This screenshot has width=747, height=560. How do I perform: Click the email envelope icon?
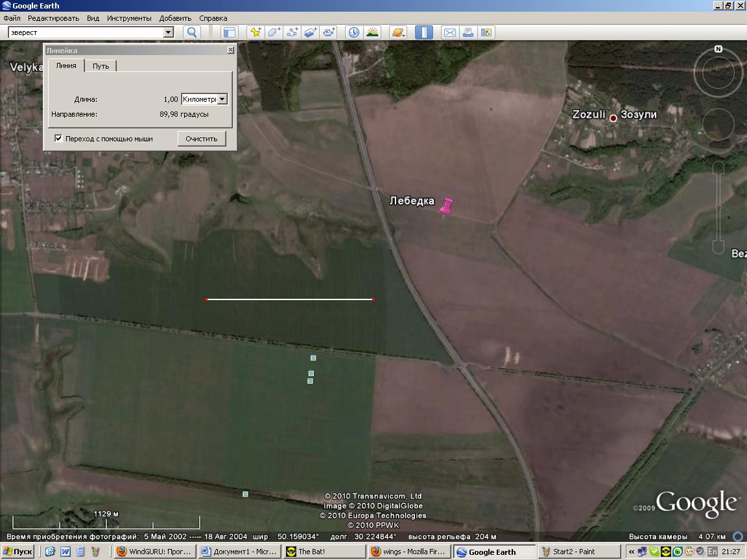point(449,32)
